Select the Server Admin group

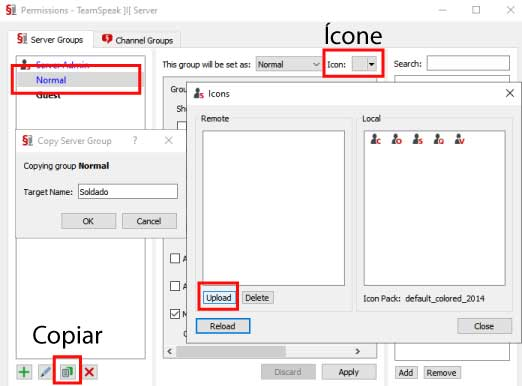pos(62,64)
